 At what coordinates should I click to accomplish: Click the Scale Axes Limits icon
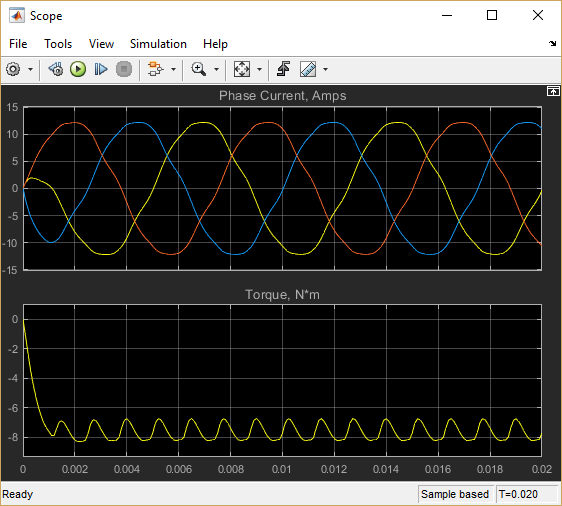click(x=242, y=69)
